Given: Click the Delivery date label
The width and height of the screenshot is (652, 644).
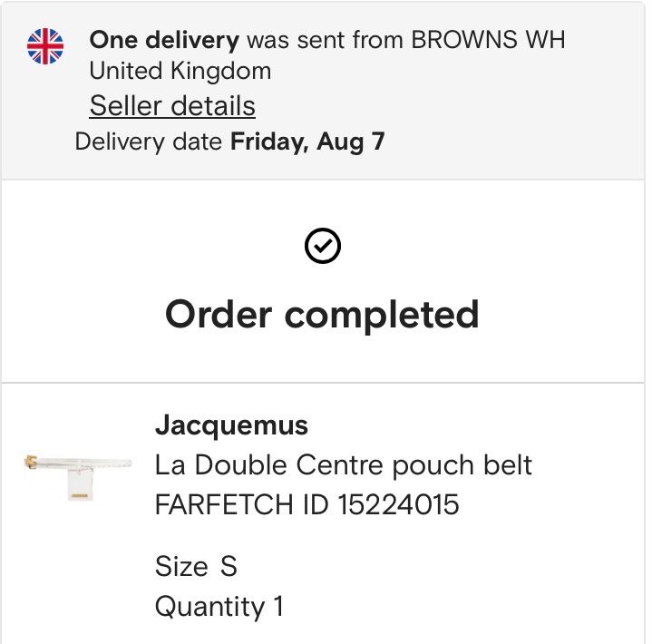Looking at the screenshot, I should [149, 142].
